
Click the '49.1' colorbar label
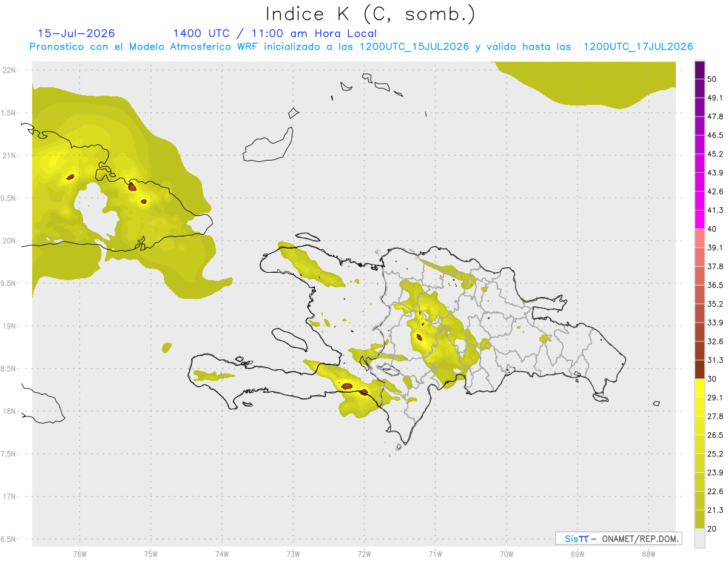[715, 98]
